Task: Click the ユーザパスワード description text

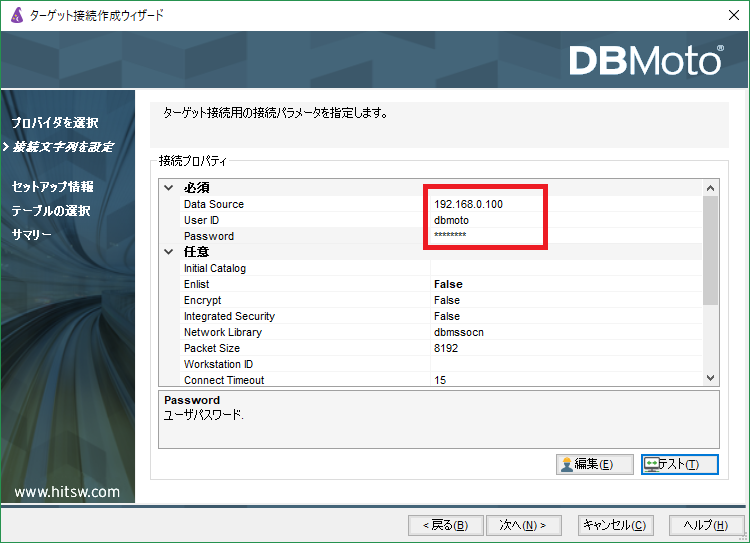Action: 204,415
